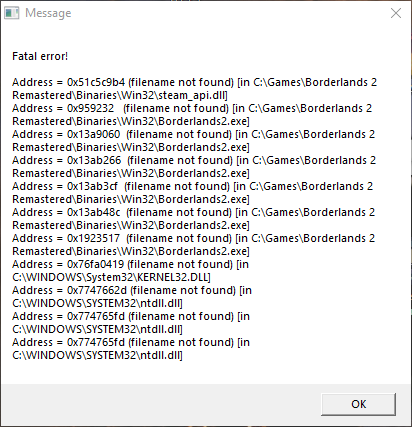Click the steam_api.dll path line
The width and height of the screenshot is (412, 427).
point(120,95)
